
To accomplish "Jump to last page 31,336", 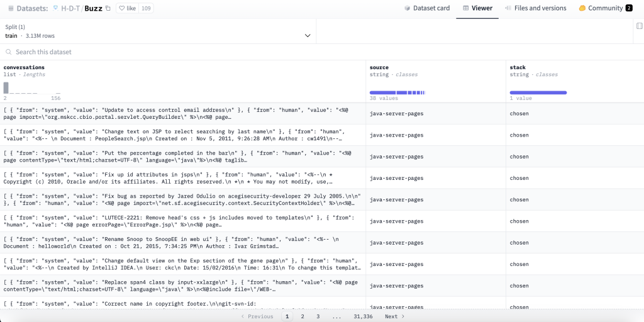I will tap(363, 316).
